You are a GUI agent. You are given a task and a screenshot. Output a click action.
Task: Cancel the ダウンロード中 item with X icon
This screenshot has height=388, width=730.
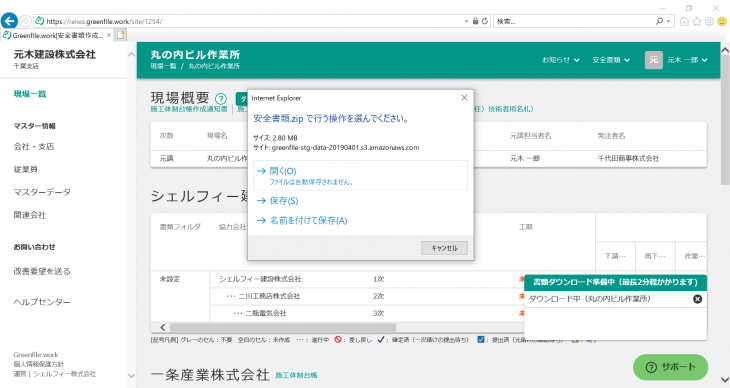coord(697,299)
